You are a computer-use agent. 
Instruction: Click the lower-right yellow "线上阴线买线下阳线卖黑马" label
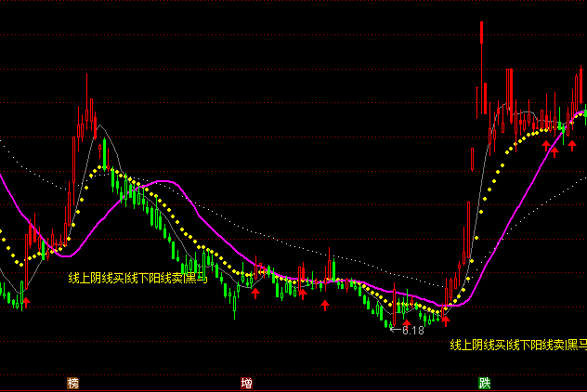click(517, 345)
